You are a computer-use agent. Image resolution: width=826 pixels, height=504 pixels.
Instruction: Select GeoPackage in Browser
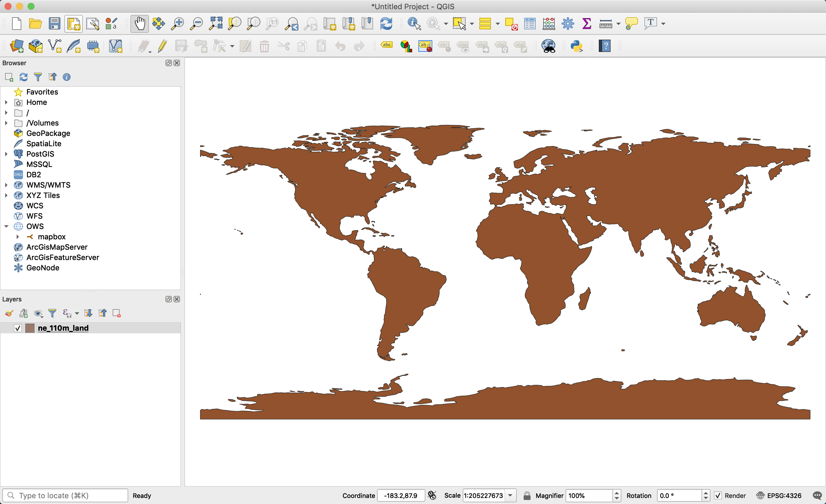pos(48,133)
